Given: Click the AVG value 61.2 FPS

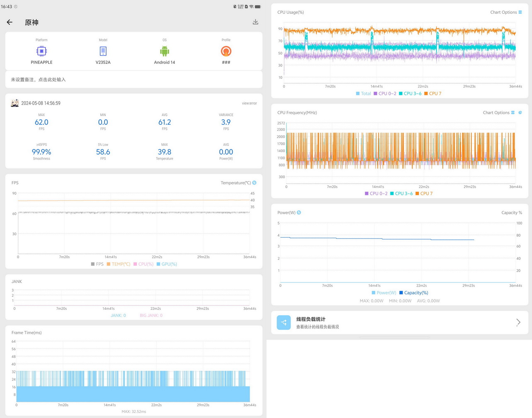Looking at the screenshot, I should [x=165, y=122].
